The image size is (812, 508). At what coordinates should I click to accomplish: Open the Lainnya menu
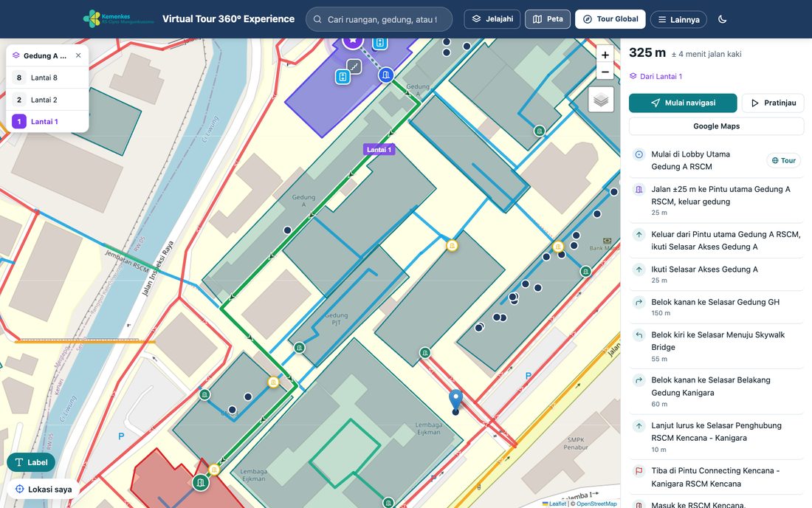pos(678,20)
